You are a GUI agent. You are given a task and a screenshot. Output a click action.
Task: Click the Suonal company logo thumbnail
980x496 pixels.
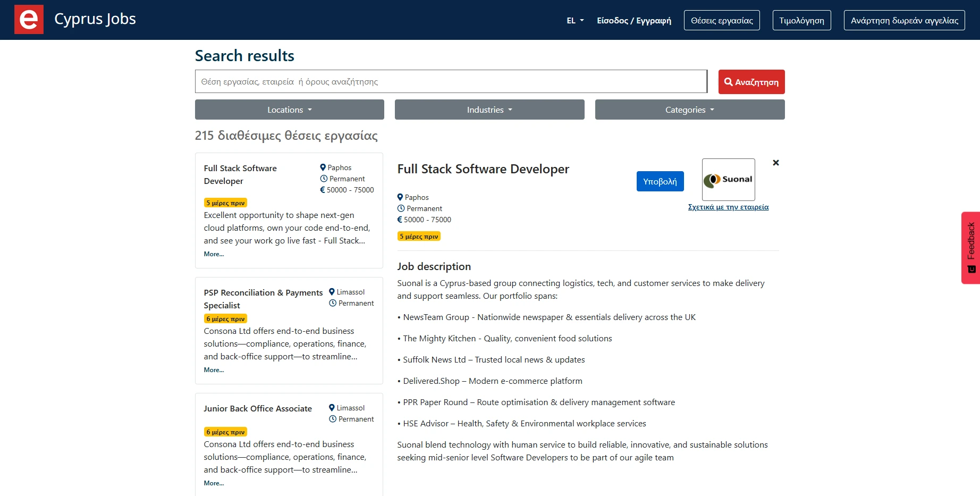[x=728, y=180]
